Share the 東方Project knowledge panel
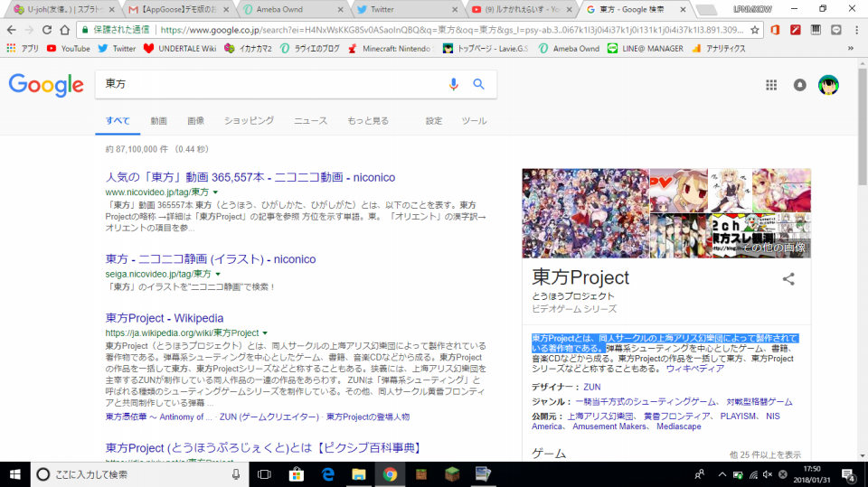 [788, 279]
